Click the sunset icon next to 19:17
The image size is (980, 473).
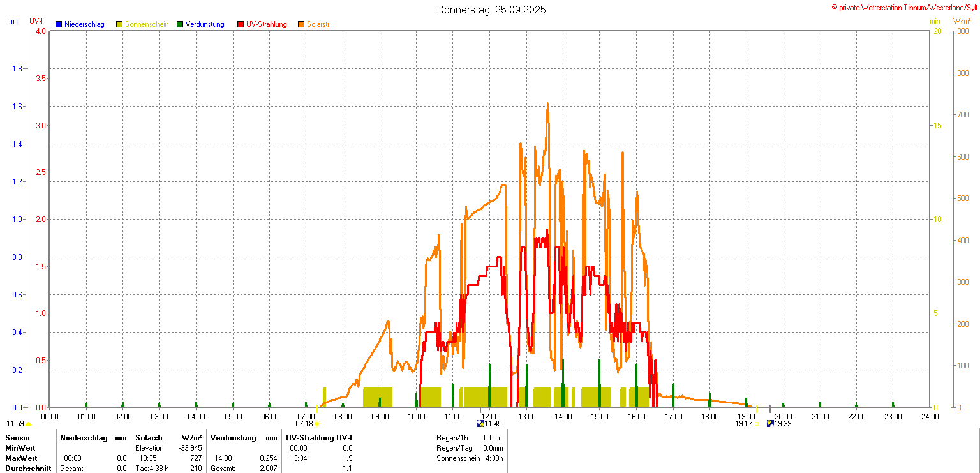coord(757,424)
